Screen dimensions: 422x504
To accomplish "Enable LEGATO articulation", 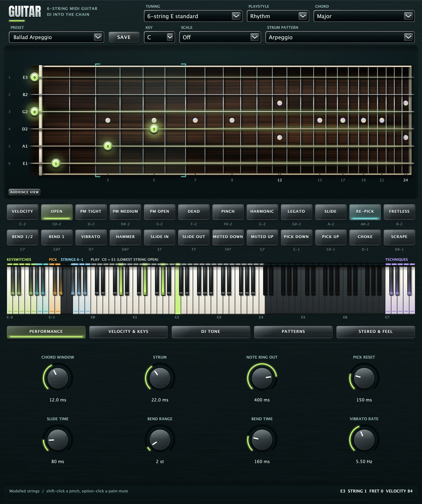I will tap(296, 212).
